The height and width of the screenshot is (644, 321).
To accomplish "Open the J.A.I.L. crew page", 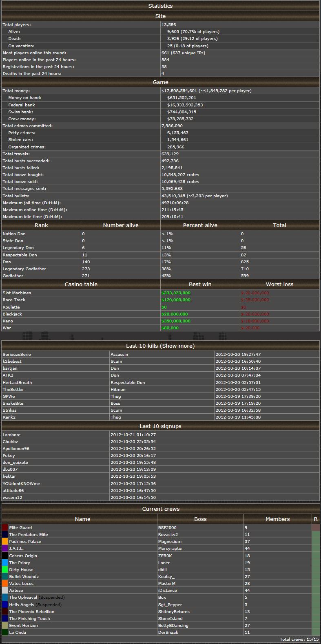I will (16, 548).
